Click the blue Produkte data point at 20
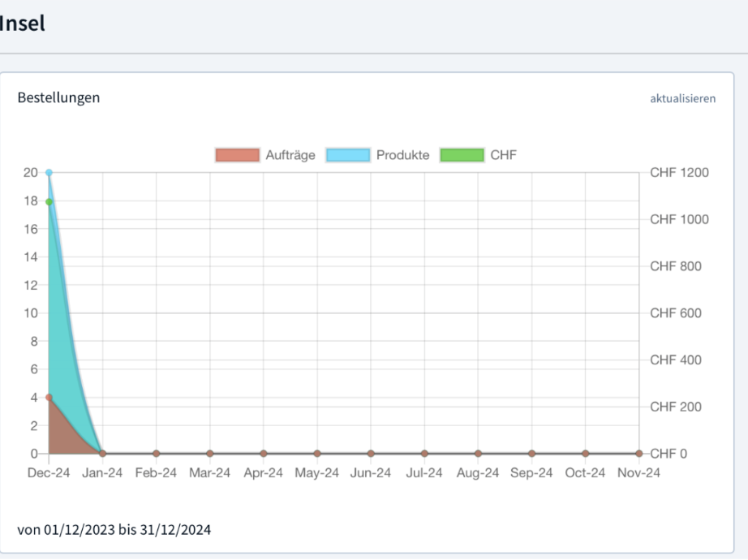 click(49, 173)
